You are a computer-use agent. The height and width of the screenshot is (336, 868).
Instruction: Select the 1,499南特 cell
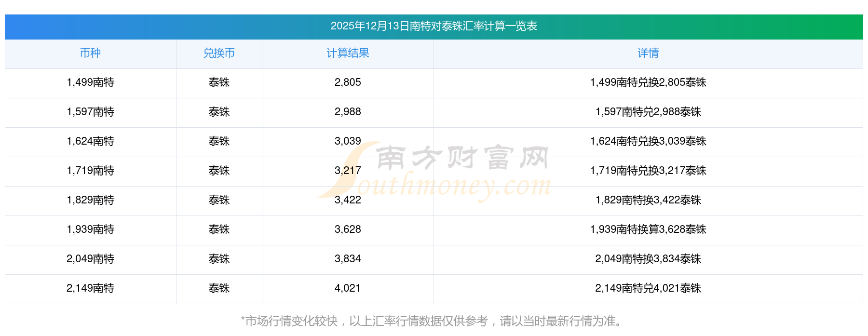[90, 82]
